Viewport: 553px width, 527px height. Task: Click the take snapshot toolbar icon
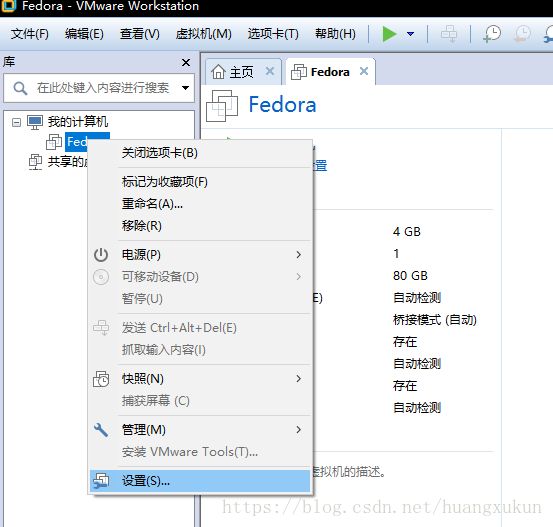click(492, 34)
